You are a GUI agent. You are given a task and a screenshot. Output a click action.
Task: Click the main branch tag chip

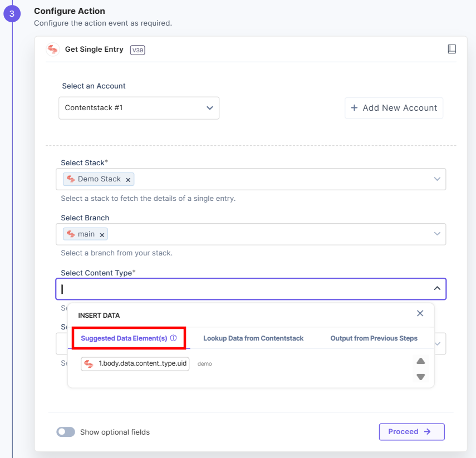coord(85,234)
